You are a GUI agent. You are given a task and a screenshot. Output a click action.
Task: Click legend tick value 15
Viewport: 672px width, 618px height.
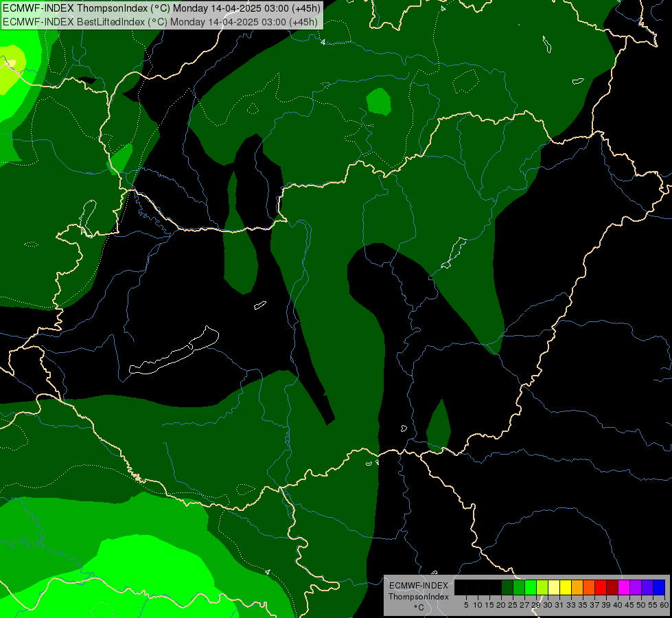pyautogui.click(x=489, y=605)
